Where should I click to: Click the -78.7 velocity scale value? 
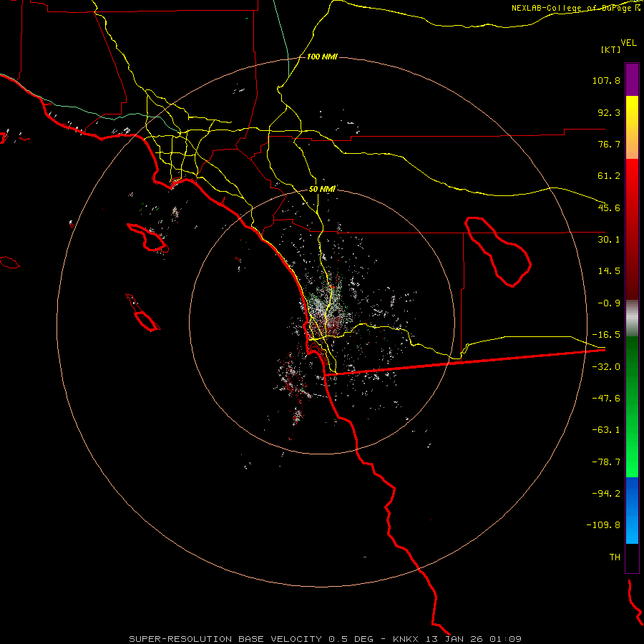pyautogui.click(x=606, y=462)
